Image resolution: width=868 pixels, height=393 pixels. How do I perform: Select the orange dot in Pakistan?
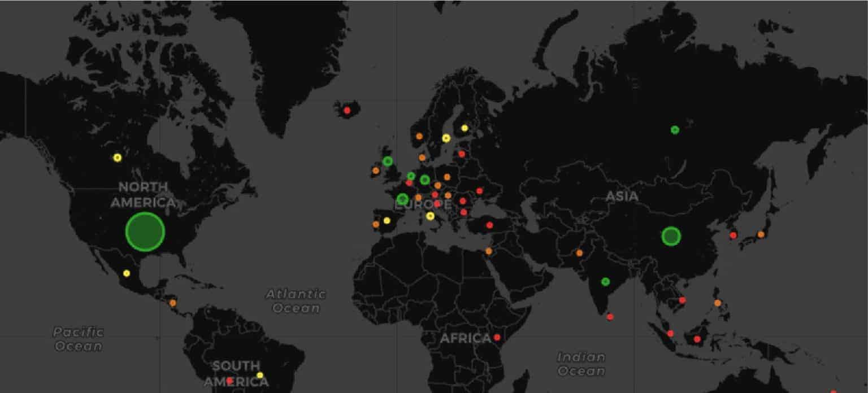579,253
